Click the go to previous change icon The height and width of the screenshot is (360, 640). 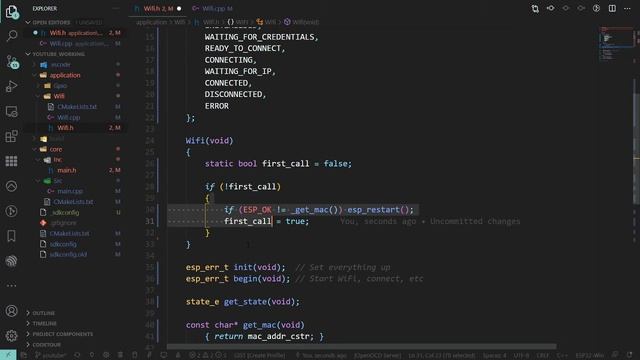[551, 9]
